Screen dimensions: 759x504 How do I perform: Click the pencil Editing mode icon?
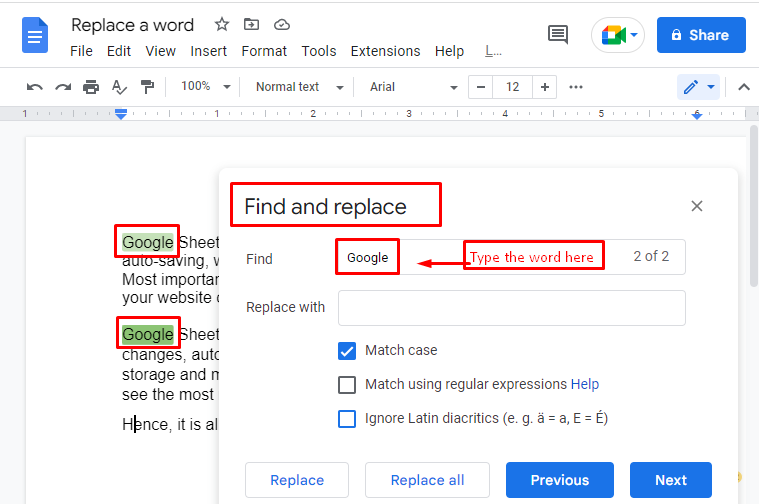pyautogui.click(x=691, y=87)
